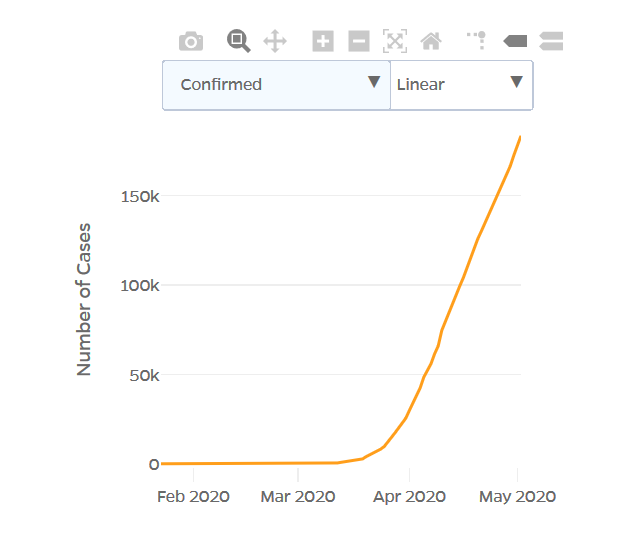Viewport: 643px width, 533px height.
Task: Zoom in with the plus button
Action: pos(323,41)
